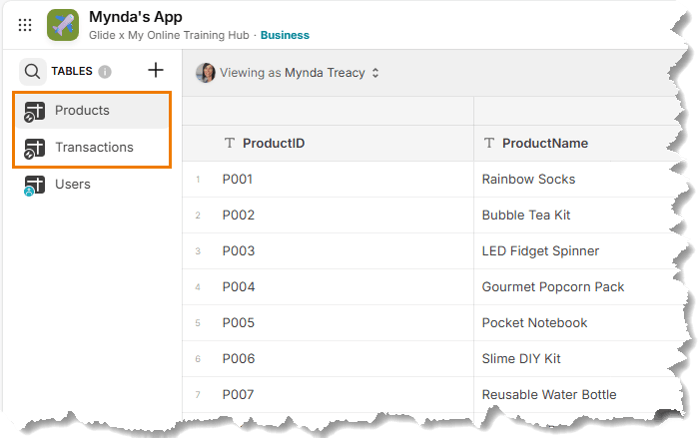This screenshot has width=698, height=438.
Task: Click the text type icon beside ProductID
Action: [229, 143]
